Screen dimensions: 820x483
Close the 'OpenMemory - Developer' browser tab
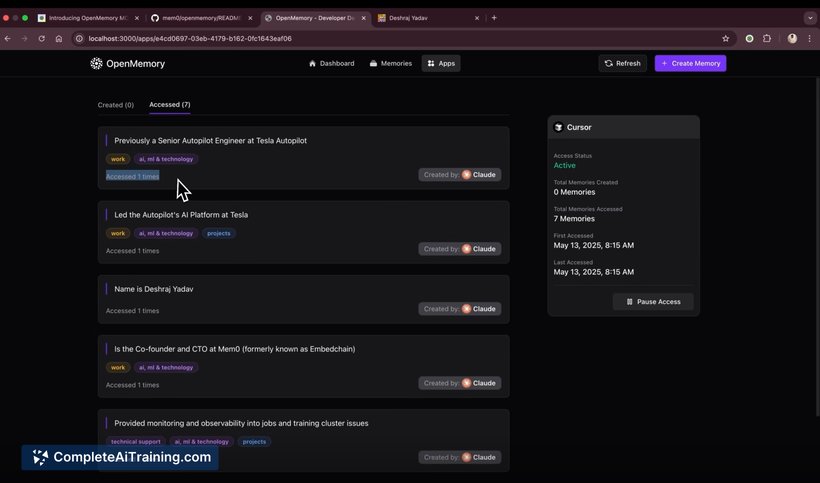click(x=363, y=18)
